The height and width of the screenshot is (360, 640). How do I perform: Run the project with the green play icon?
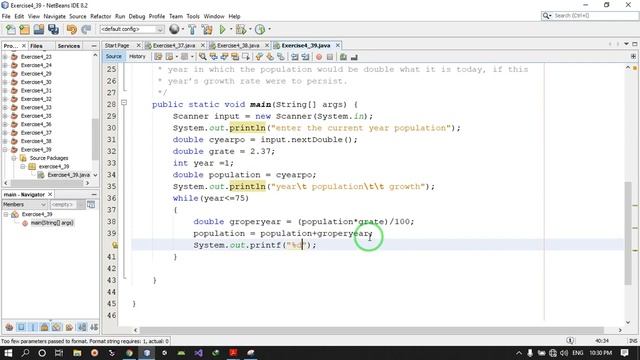coord(222,29)
